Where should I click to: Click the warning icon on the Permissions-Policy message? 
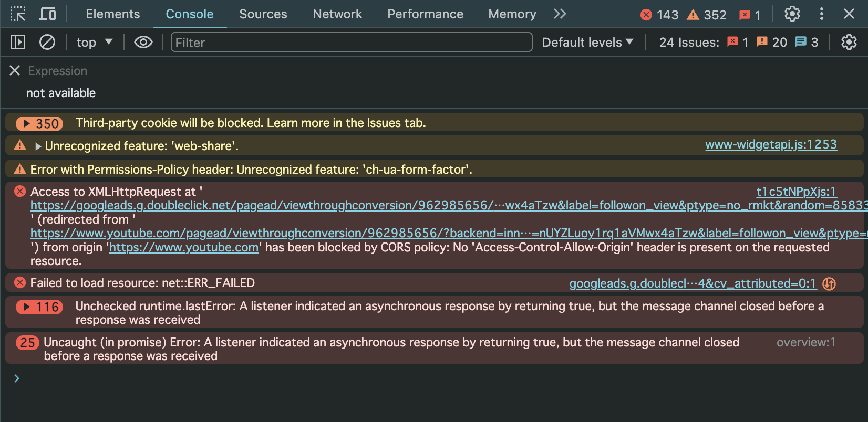[x=20, y=169]
